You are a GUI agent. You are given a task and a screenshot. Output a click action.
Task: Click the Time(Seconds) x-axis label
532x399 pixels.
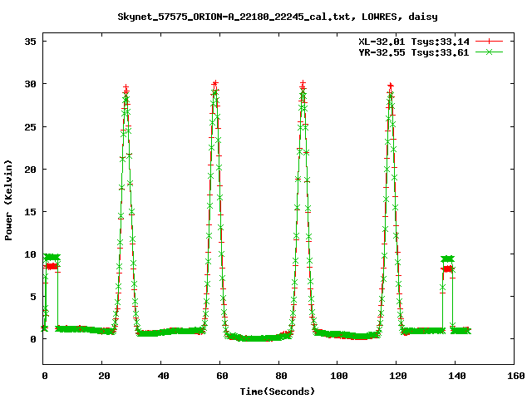278,392
